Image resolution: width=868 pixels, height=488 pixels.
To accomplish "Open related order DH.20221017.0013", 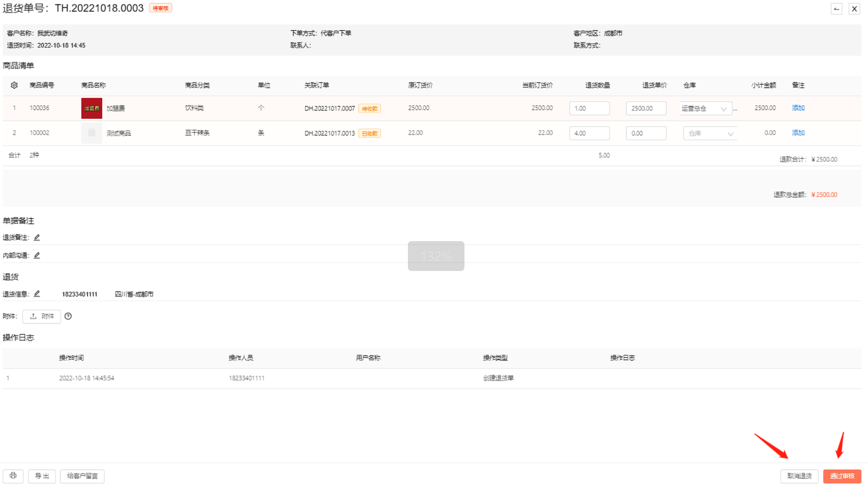I will pos(329,133).
